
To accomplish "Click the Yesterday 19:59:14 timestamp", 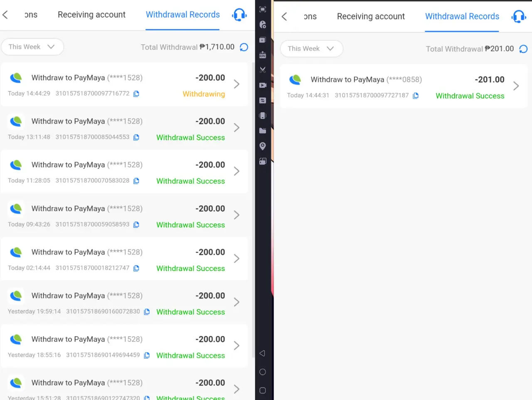I will (x=34, y=312).
